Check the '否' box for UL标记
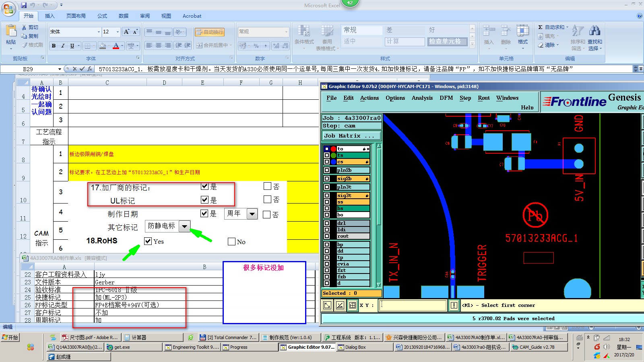This screenshot has height=362, width=644. (x=267, y=199)
